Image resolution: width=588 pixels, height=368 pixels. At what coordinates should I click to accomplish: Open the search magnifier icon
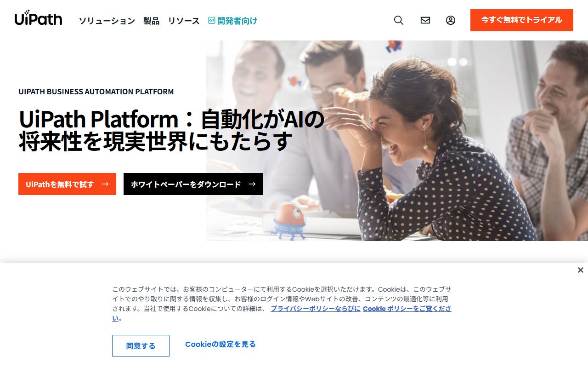click(399, 20)
